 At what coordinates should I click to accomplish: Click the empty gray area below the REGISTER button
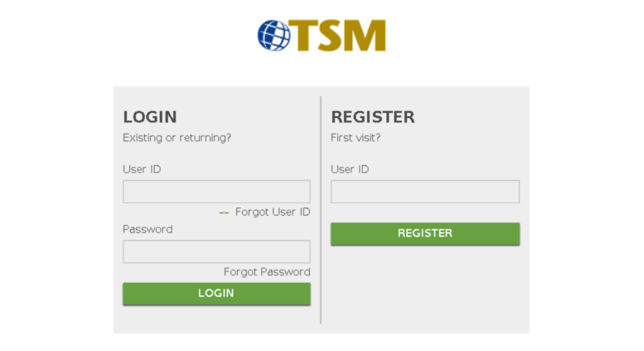coord(425,288)
